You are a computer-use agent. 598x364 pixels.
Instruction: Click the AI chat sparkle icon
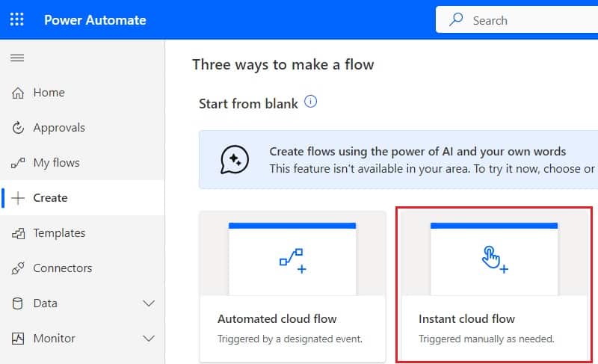[235, 160]
